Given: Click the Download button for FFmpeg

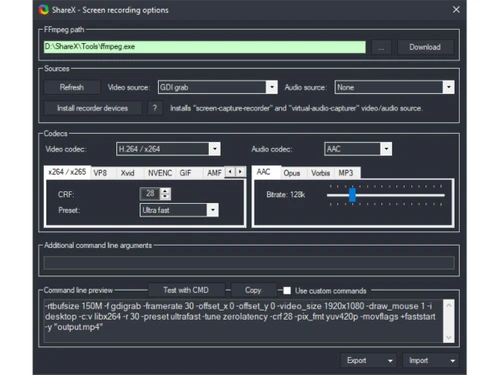Looking at the screenshot, I should coord(425,47).
